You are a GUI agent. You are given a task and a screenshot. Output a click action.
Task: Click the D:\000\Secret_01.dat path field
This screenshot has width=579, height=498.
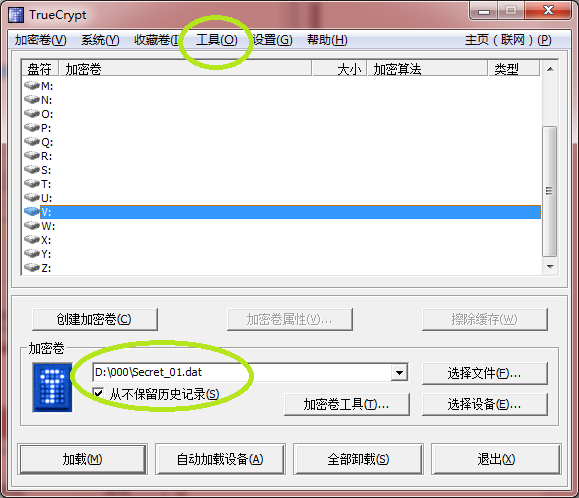pos(242,372)
